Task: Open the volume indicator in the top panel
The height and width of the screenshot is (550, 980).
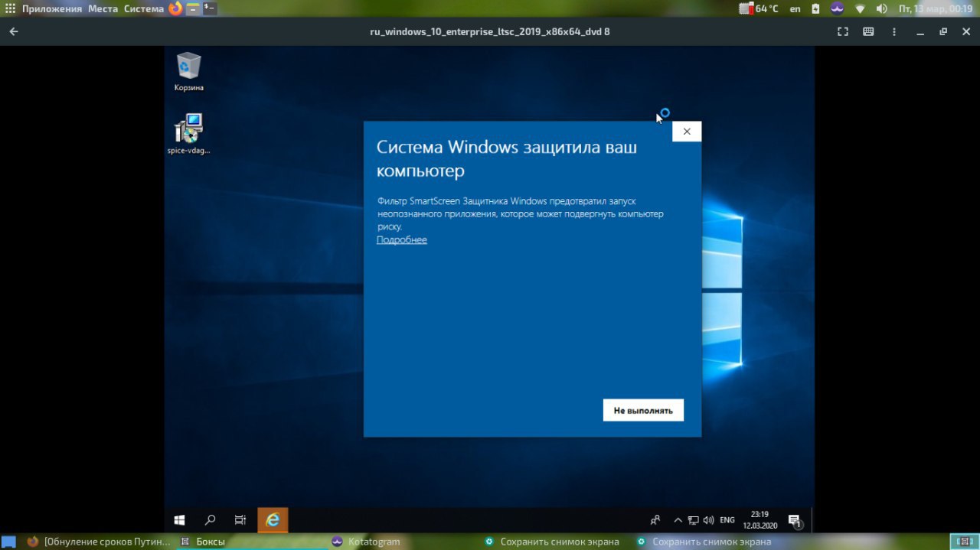Action: point(881,8)
